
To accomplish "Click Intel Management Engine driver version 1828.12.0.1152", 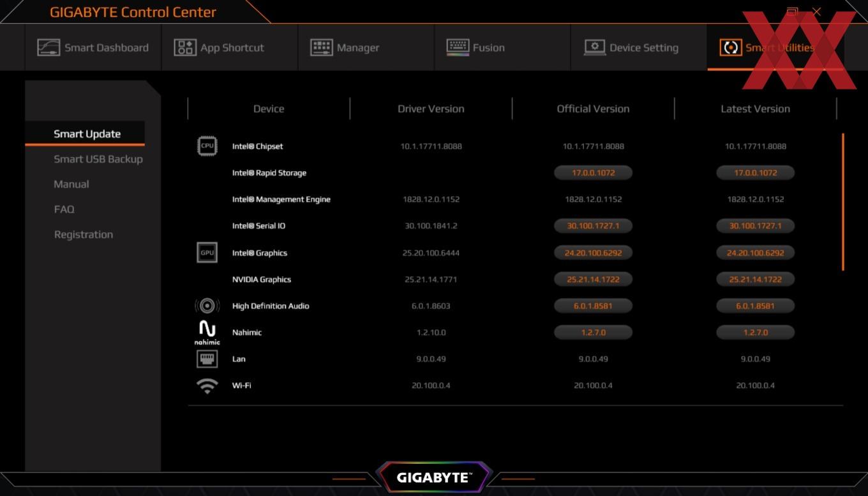I will [431, 199].
